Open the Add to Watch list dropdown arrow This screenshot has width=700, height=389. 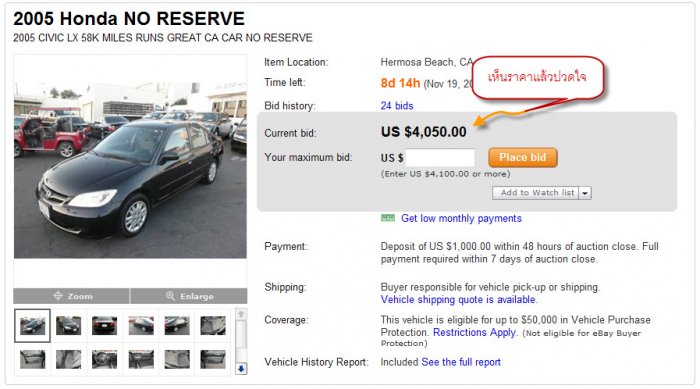coord(585,193)
